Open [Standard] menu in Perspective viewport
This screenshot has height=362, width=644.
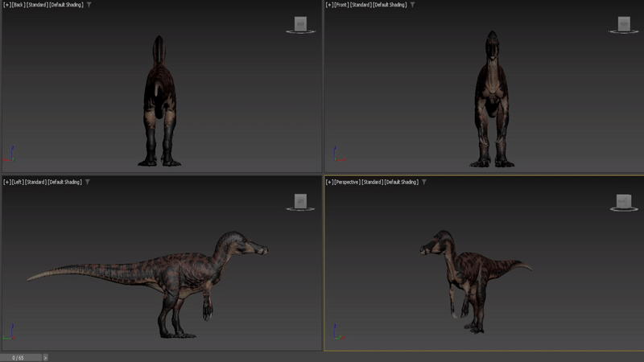tap(373, 183)
